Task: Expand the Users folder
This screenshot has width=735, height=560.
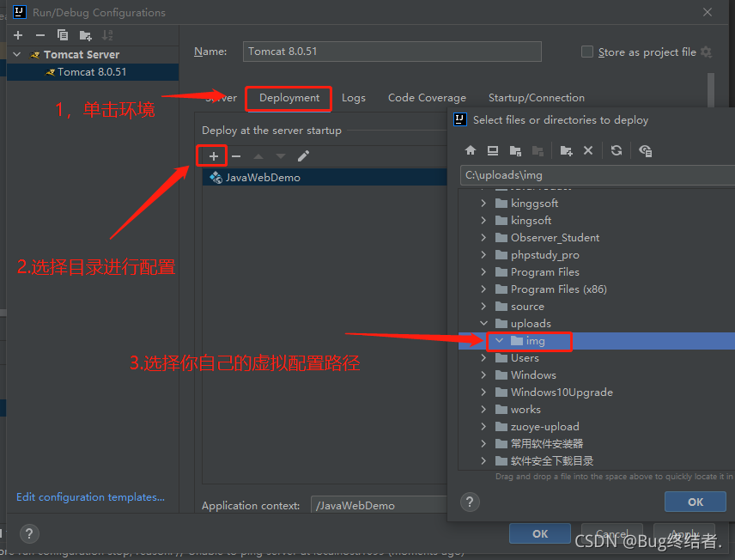Action: tap(483, 358)
